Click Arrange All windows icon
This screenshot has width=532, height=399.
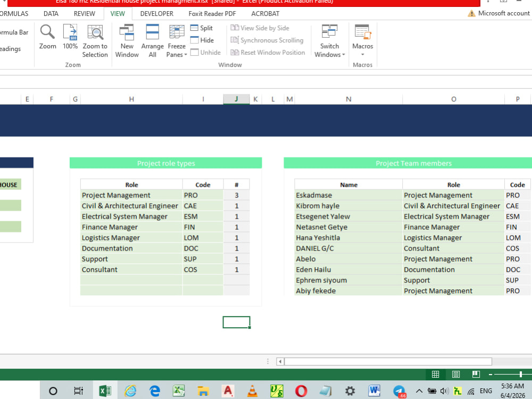click(152, 32)
